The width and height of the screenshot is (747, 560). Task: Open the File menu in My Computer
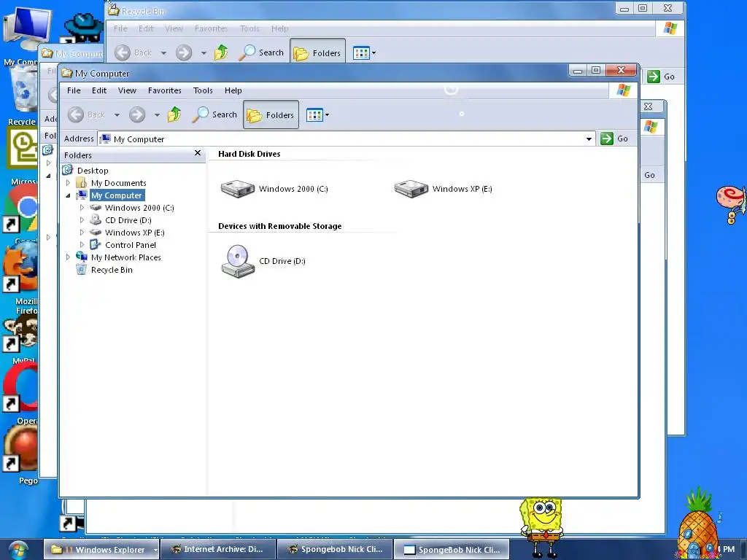[74, 90]
